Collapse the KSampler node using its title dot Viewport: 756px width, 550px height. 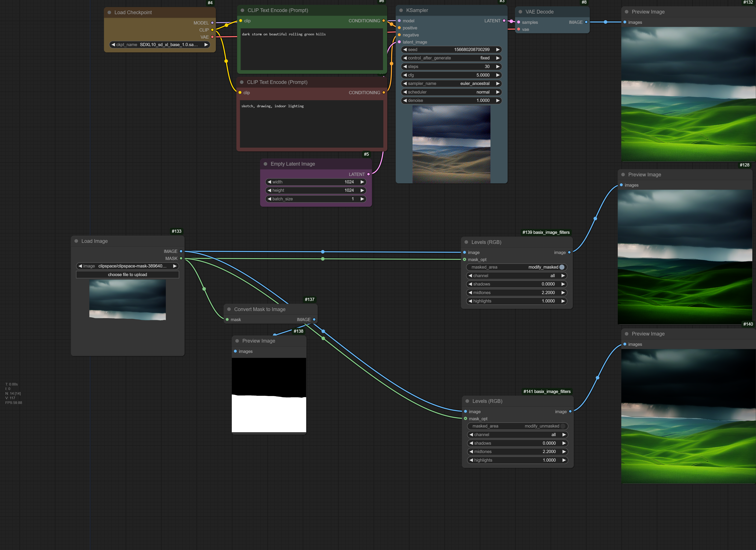tap(401, 10)
